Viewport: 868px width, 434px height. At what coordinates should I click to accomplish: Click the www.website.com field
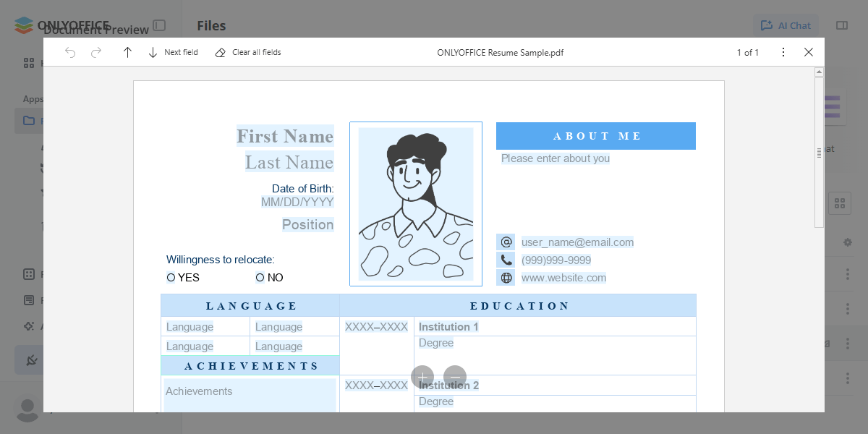563,278
